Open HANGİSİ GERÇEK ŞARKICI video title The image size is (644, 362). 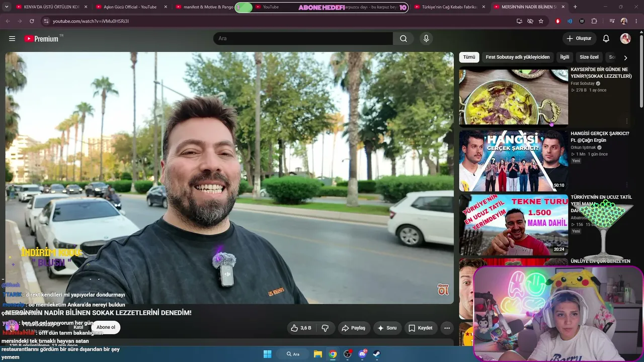pos(600,137)
